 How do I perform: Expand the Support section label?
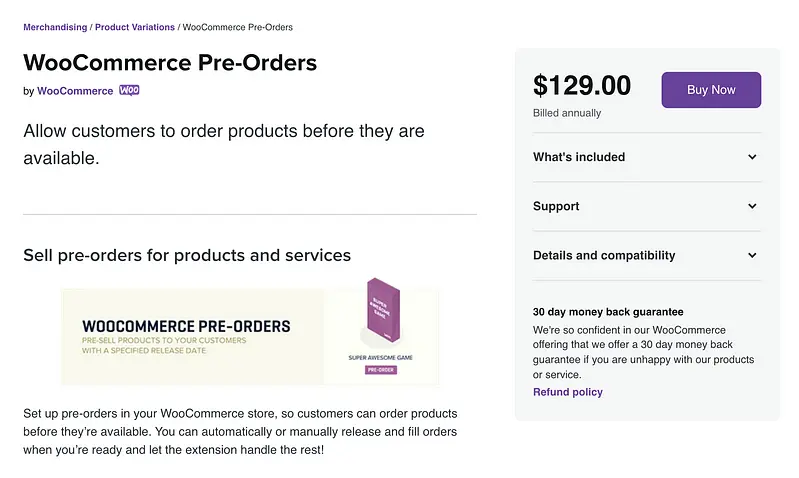[556, 206]
